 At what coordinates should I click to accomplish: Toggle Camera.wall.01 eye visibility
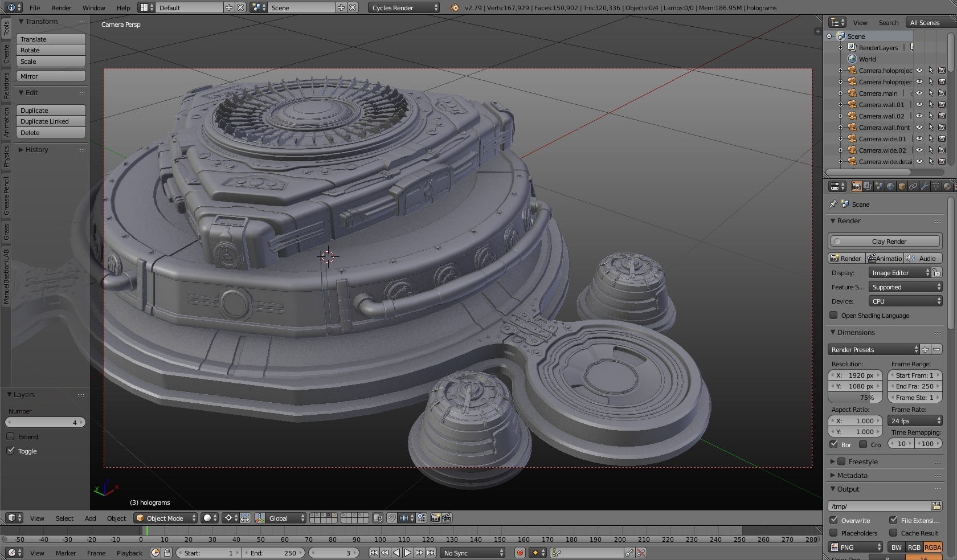pos(919,104)
